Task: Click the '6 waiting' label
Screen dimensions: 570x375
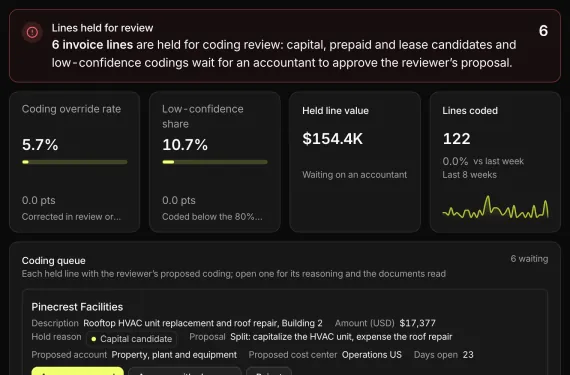Action: click(x=529, y=259)
